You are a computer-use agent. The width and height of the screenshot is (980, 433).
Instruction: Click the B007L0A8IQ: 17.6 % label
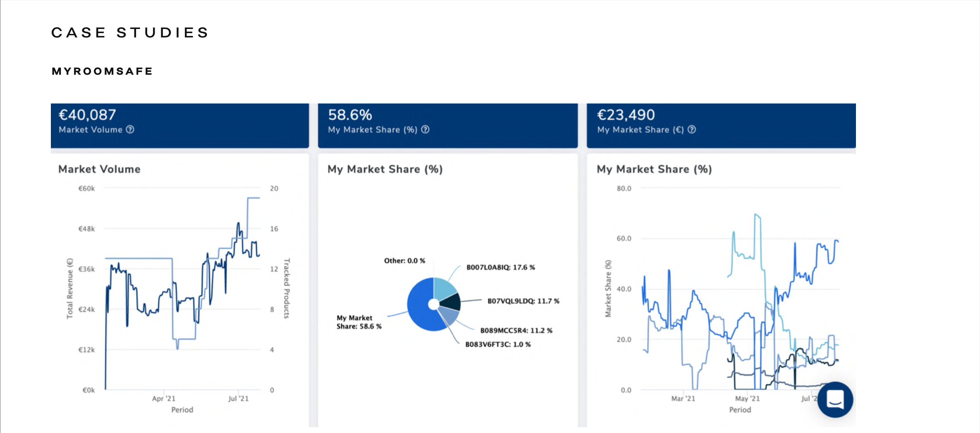pyautogui.click(x=500, y=267)
